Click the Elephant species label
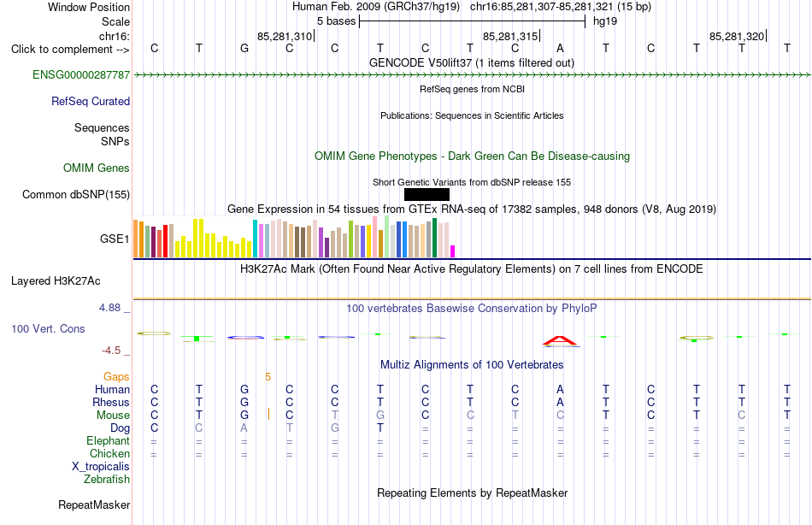 click(109, 440)
